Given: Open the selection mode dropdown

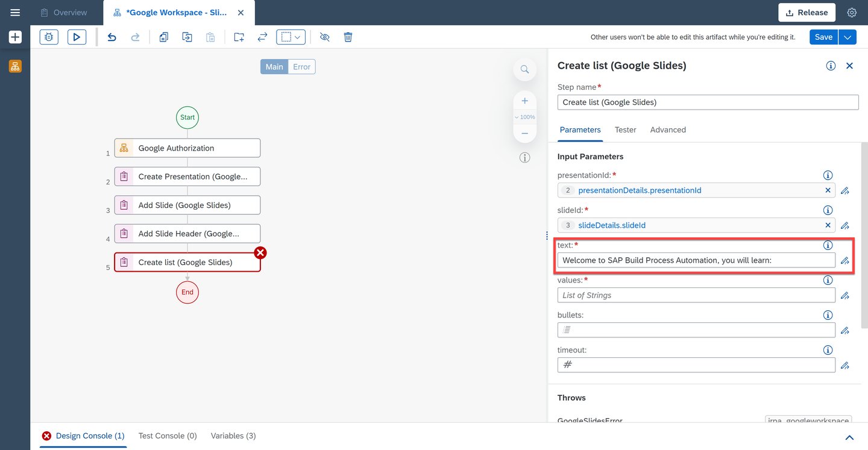Looking at the screenshot, I should (x=291, y=37).
